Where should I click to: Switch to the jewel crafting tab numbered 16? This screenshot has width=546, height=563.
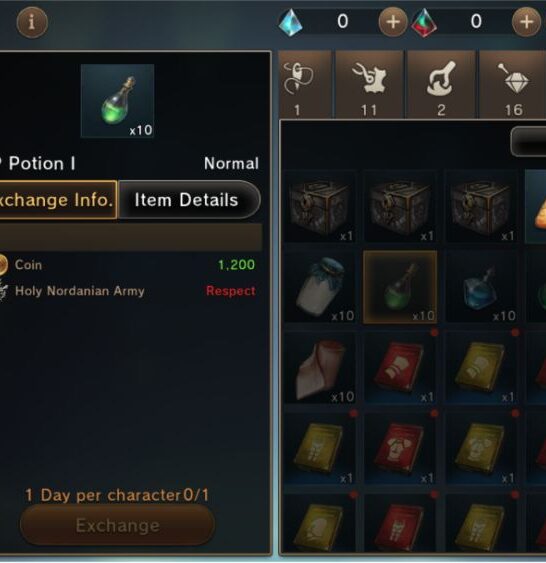point(513,85)
